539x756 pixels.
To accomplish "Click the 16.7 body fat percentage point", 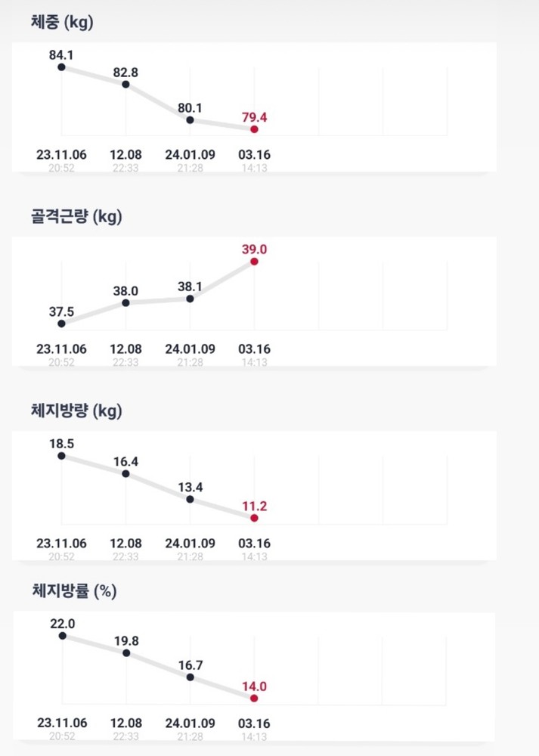I will point(190,677).
